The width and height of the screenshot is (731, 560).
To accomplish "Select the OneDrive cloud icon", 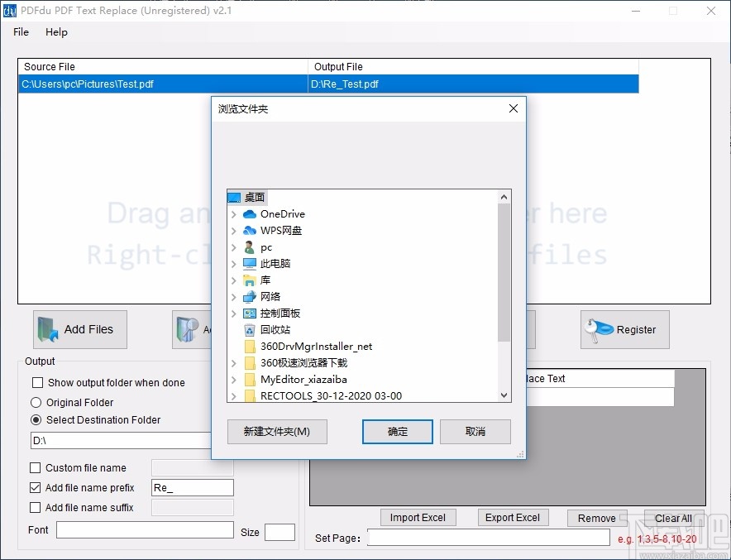I will (251, 213).
